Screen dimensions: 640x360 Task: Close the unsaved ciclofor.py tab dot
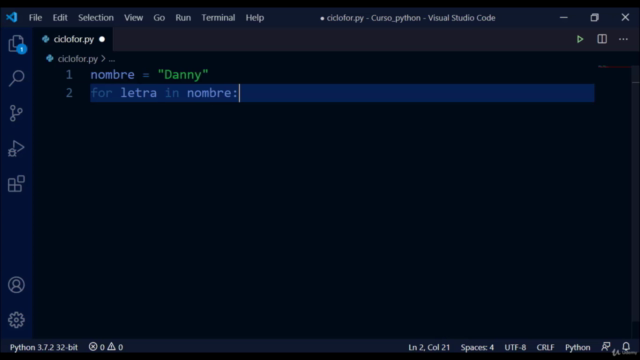(x=102, y=40)
